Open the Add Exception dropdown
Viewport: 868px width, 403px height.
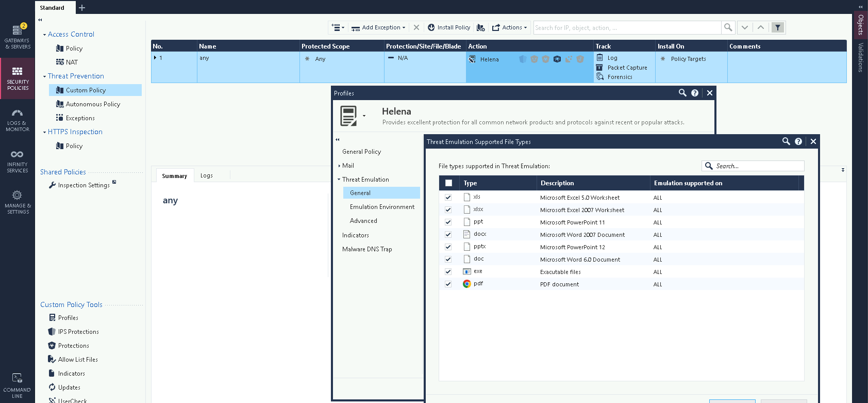[379, 27]
